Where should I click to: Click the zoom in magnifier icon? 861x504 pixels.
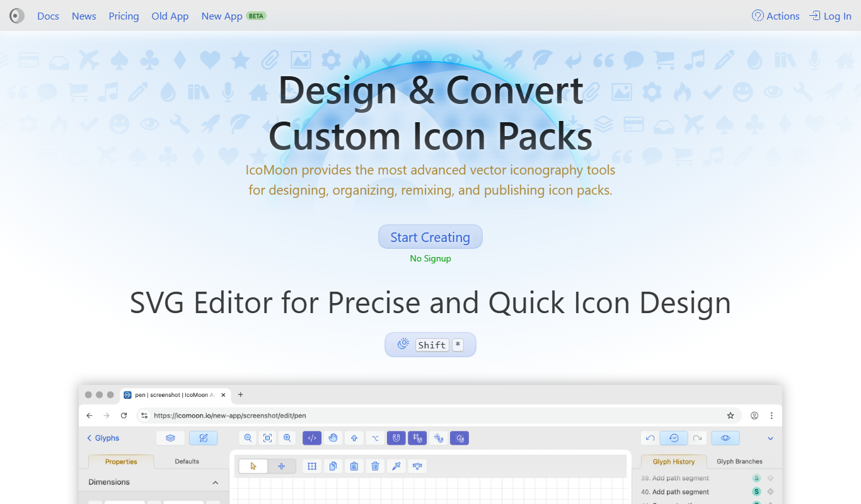[287, 438]
